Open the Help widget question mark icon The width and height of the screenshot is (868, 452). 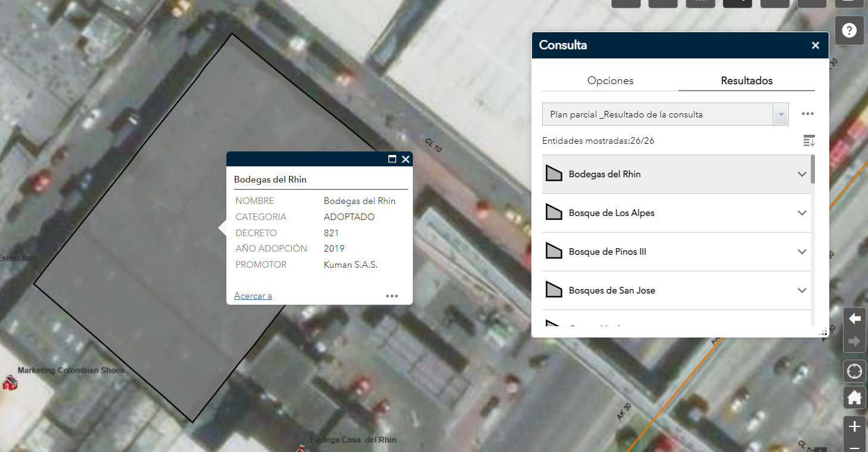[x=850, y=30]
